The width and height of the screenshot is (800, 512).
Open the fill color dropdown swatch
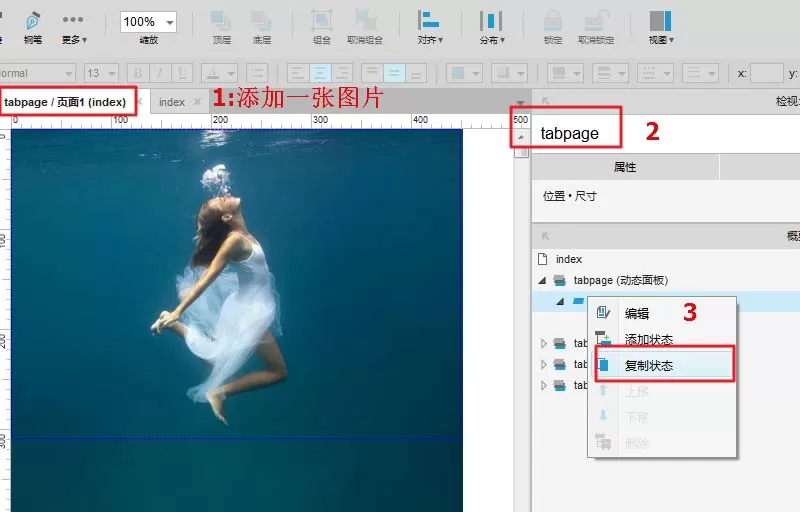tap(464, 73)
